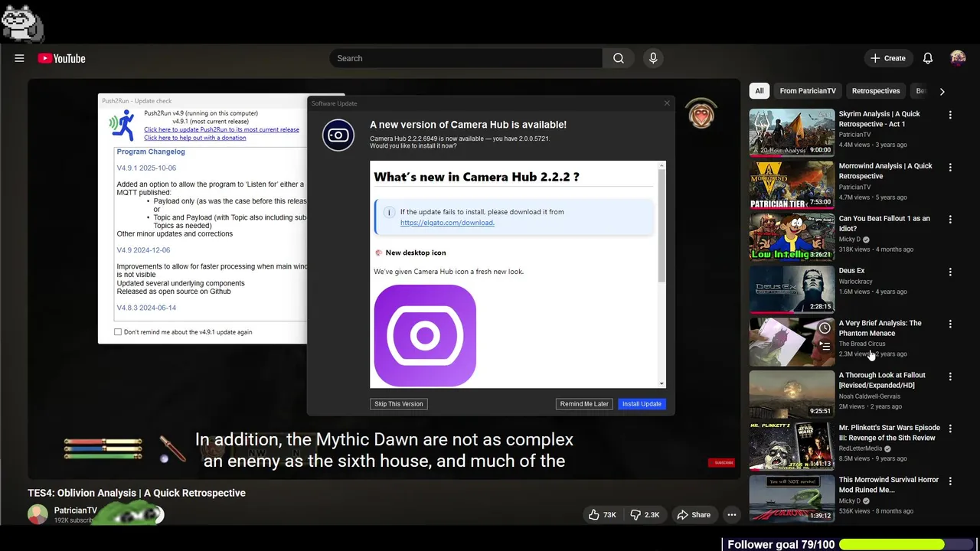The image size is (980, 551).
Task: Go to the YouTube home logo
Action: 61,58
